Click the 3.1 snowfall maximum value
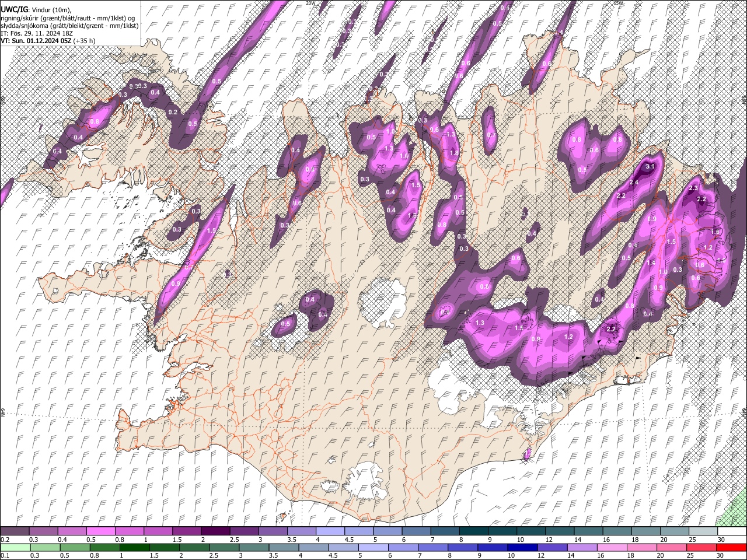 [x=651, y=167]
